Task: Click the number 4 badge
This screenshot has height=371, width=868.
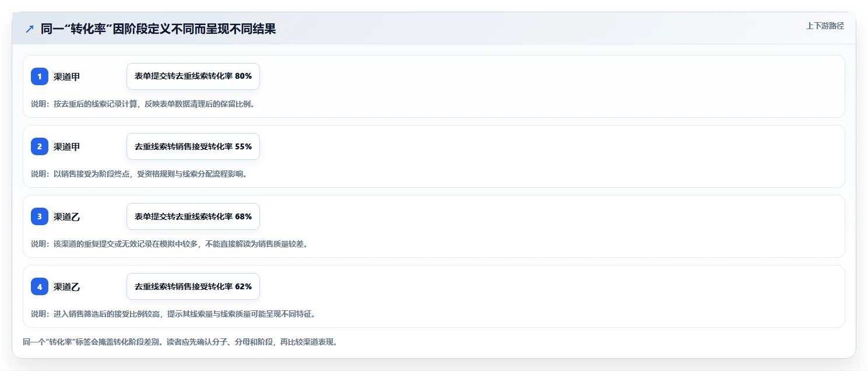Action: point(40,286)
